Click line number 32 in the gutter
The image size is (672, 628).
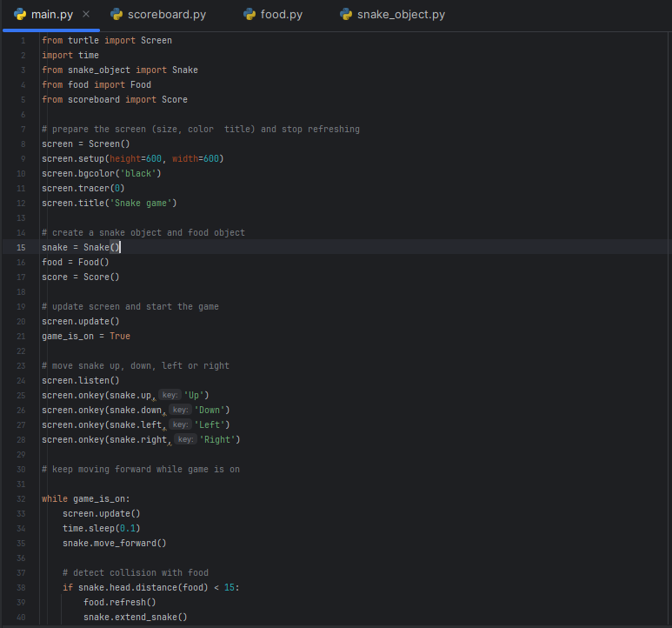coord(21,498)
